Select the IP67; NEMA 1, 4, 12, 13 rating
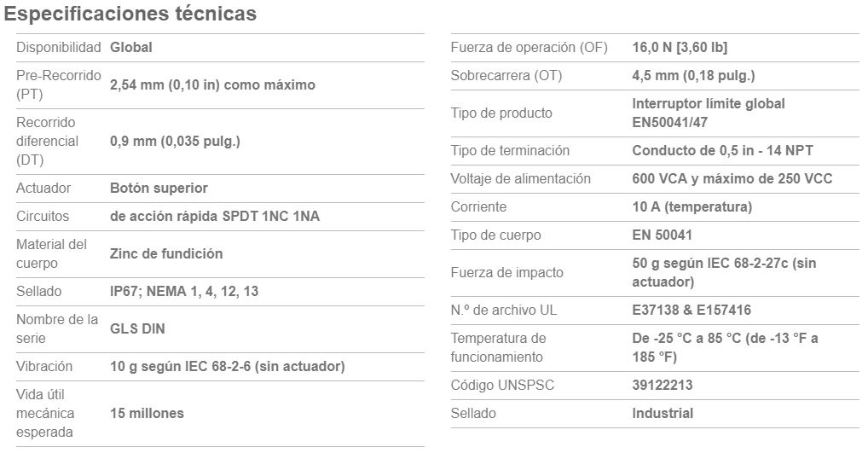This screenshot has width=868, height=453. pyautogui.click(x=184, y=292)
